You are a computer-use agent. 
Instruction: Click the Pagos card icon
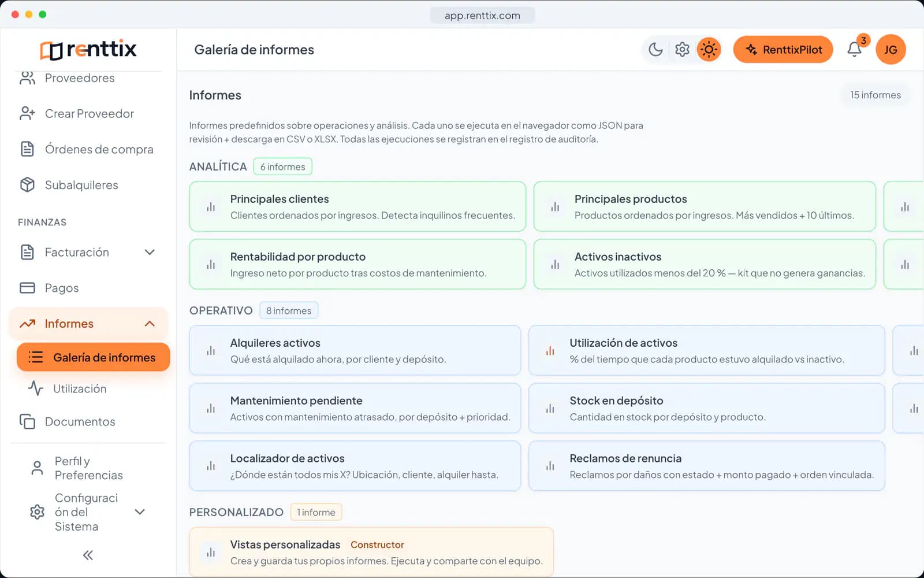click(27, 288)
